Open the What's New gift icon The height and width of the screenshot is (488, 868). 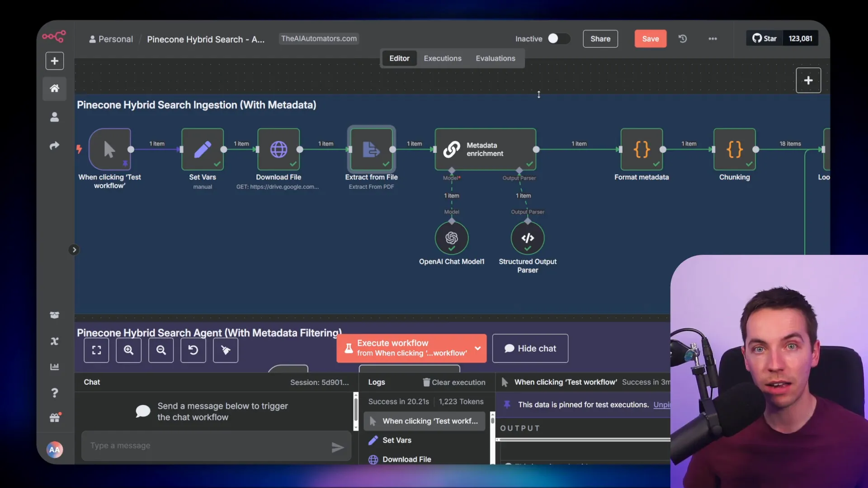(55, 418)
